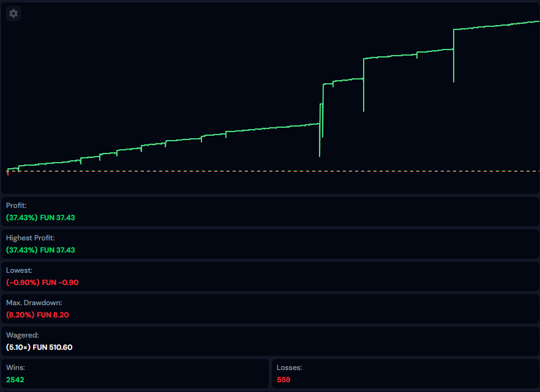This screenshot has height=392, width=540.
Task: Click the "Wagered:" label
Action: point(22,335)
